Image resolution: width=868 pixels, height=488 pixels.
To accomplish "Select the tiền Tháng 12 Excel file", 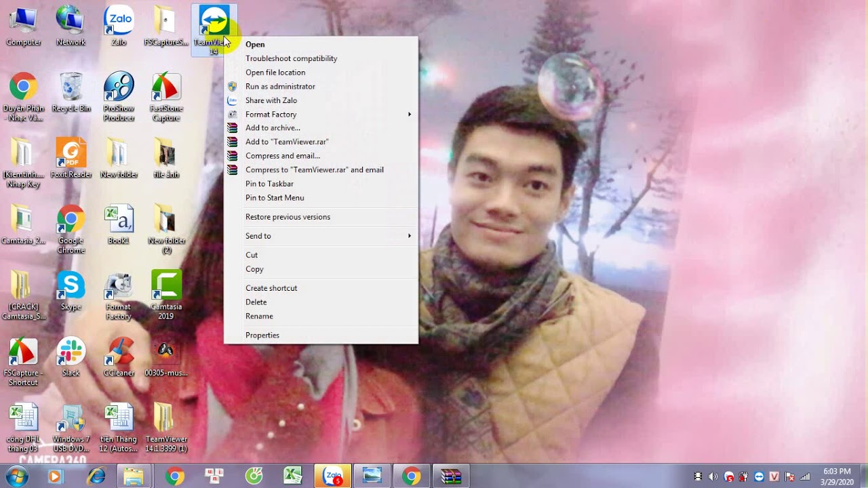I will click(x=119, y=428).
